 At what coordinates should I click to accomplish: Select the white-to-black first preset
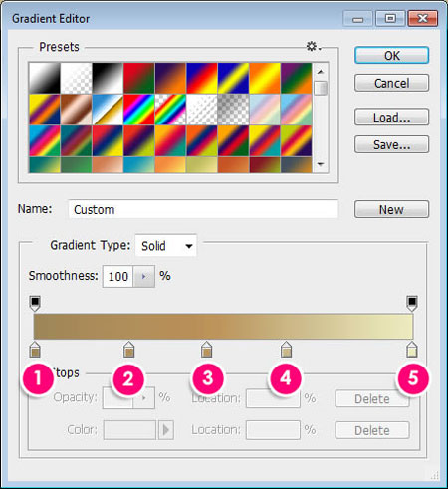[45, 78]
